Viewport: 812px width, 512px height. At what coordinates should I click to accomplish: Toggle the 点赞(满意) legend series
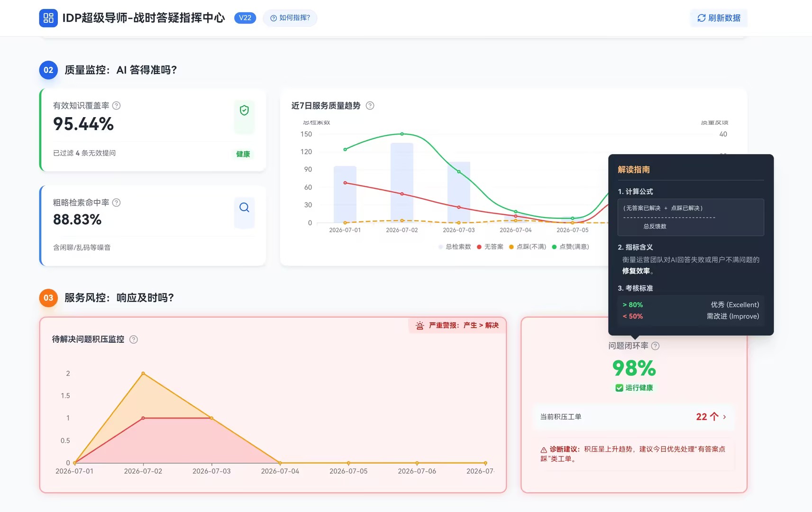[x=571, y=247]
